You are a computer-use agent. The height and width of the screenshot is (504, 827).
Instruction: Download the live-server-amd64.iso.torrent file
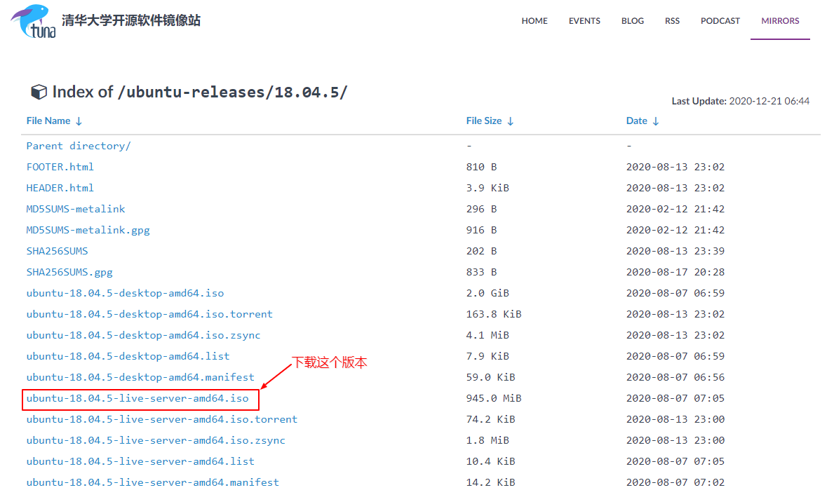click(x=162, y=420)
